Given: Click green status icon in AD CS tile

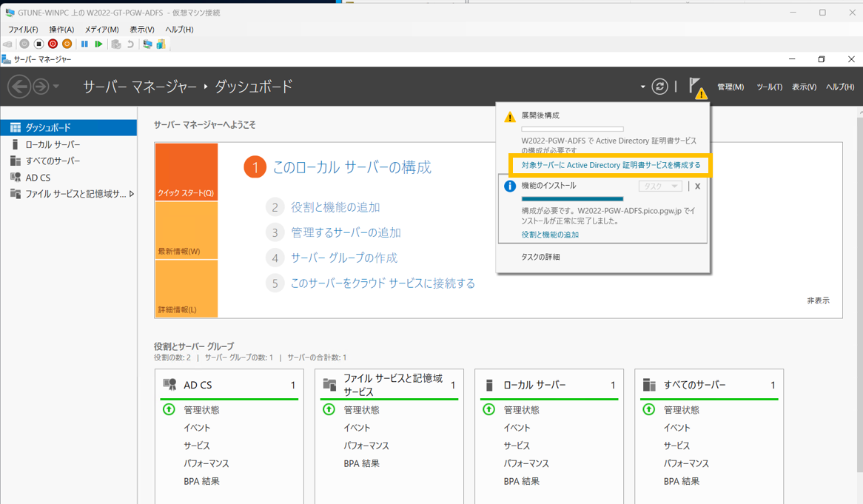Looking at the screenshot, I should [x=169, y=409].
